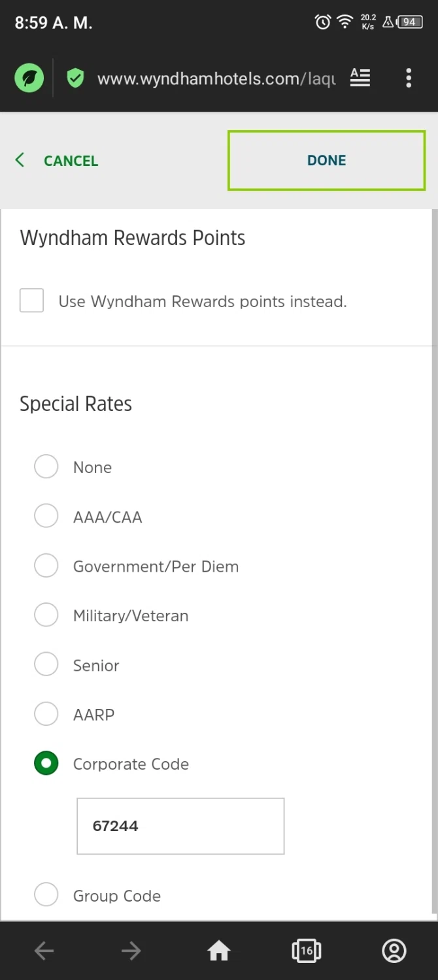Select the None special rate
The image size is (438, 980).
[x=46, y=467]
